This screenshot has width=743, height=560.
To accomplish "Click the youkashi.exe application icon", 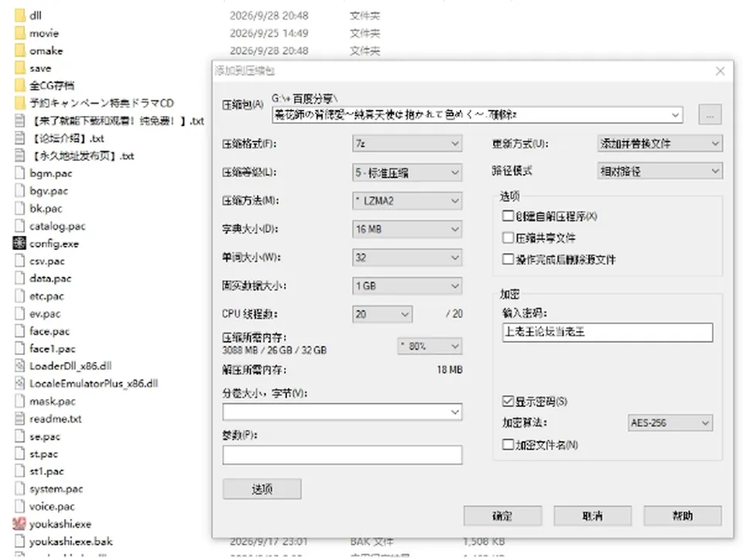I will (x=19, y=524).
